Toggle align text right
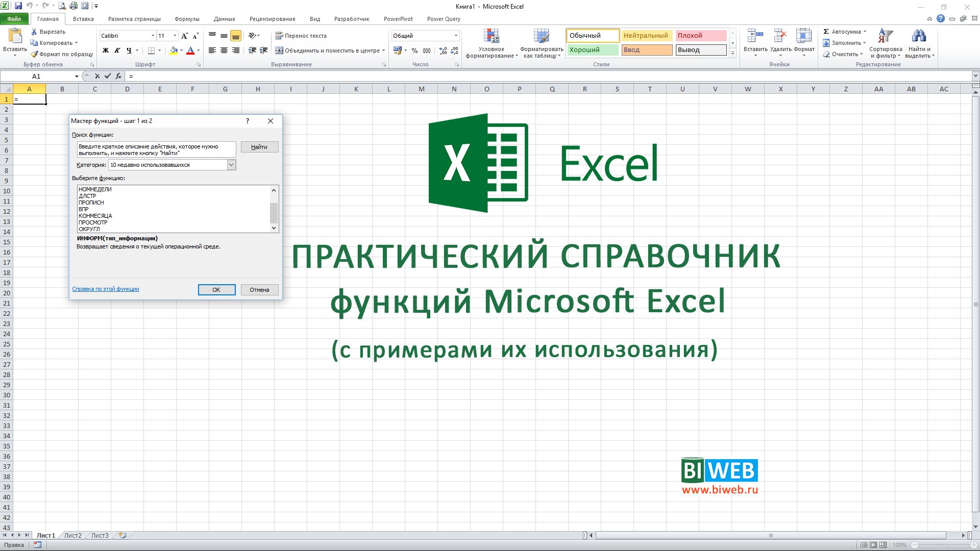 click(x=235, y=51)
